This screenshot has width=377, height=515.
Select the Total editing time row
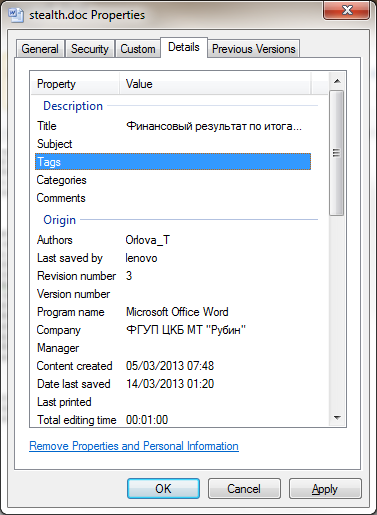point(173,420)
